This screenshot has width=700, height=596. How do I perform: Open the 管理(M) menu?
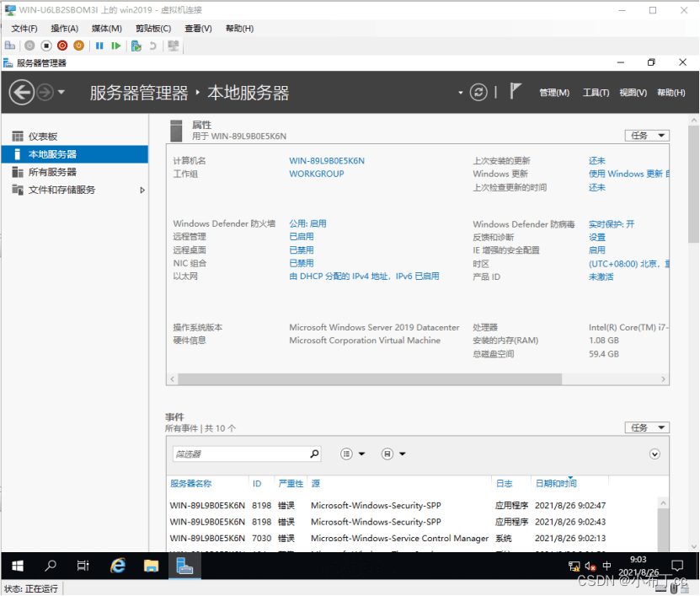(x=554, y=93)
